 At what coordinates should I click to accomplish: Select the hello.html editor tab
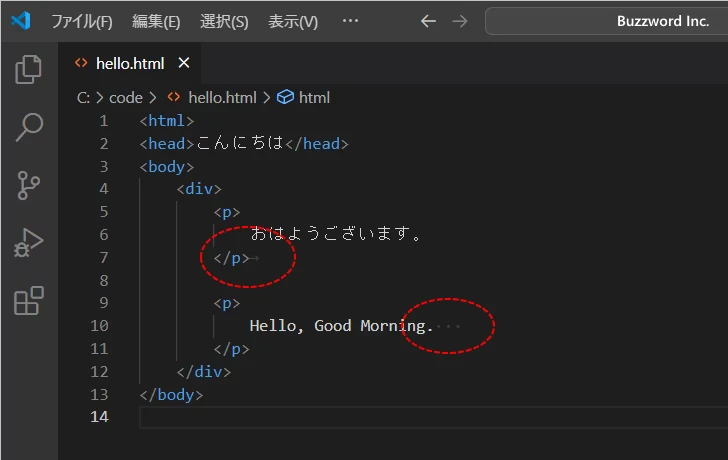[130, 63]
